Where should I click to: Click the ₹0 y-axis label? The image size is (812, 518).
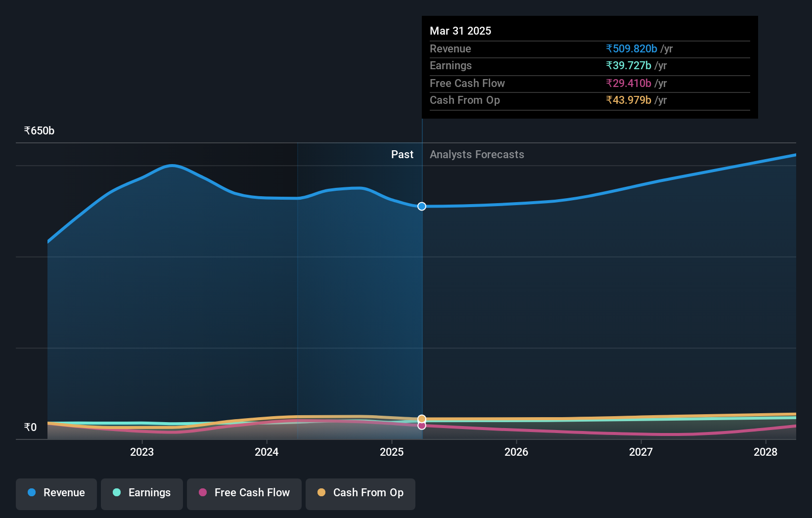tap(30, 427)
